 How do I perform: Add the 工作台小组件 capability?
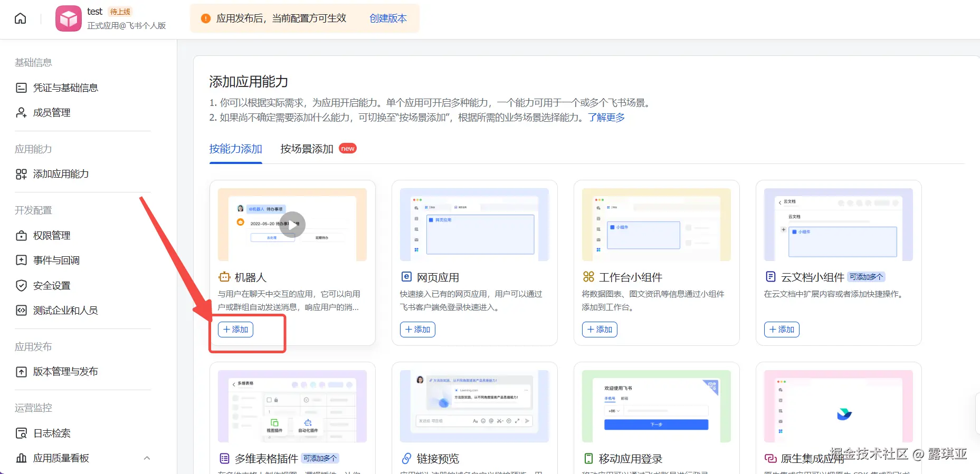coord(600,330)
